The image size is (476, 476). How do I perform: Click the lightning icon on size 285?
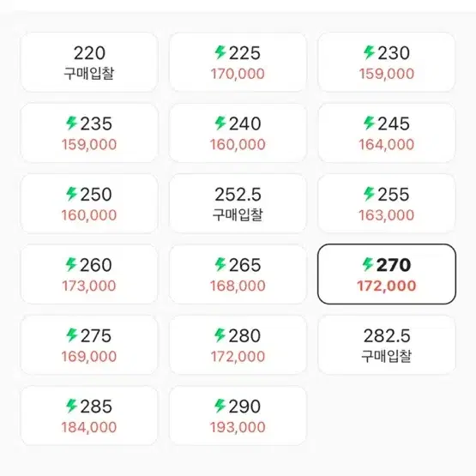[72, 407]
